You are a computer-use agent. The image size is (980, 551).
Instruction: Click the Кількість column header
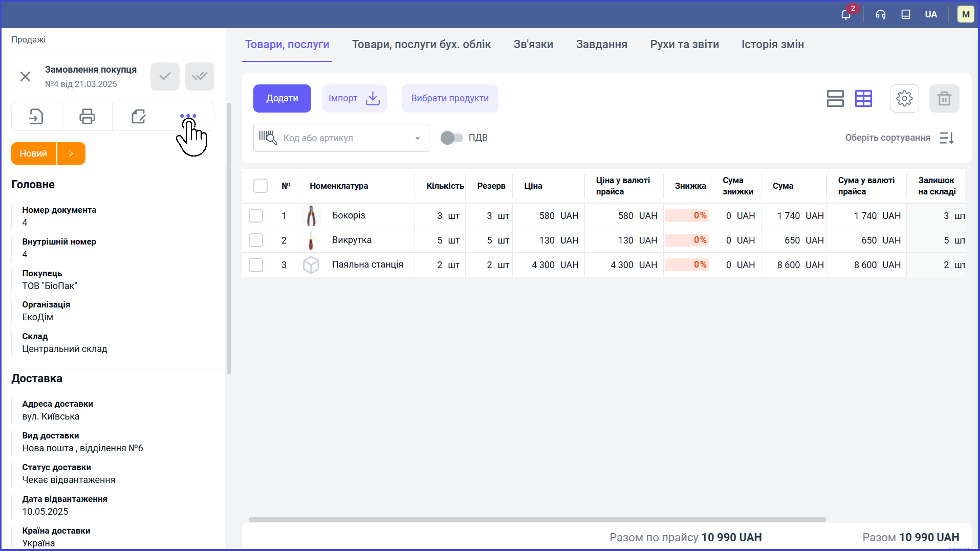click(x=445, y=186)
